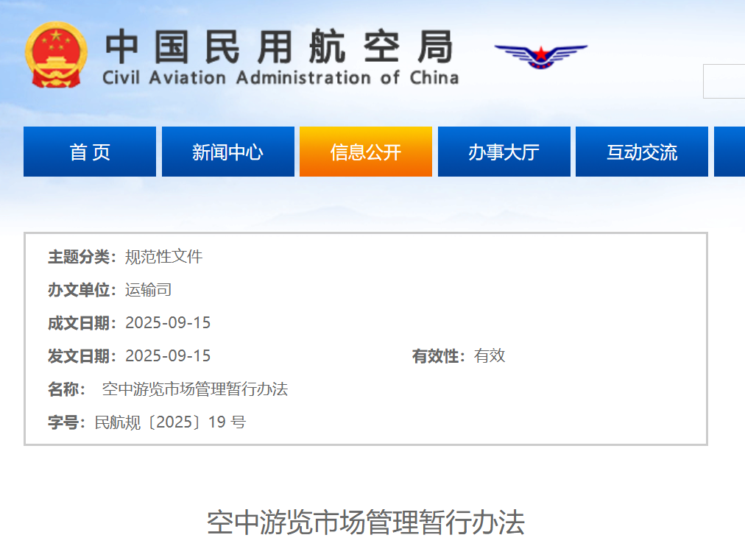
Task: Click the national emblem icon
Action: pos(56,55)
